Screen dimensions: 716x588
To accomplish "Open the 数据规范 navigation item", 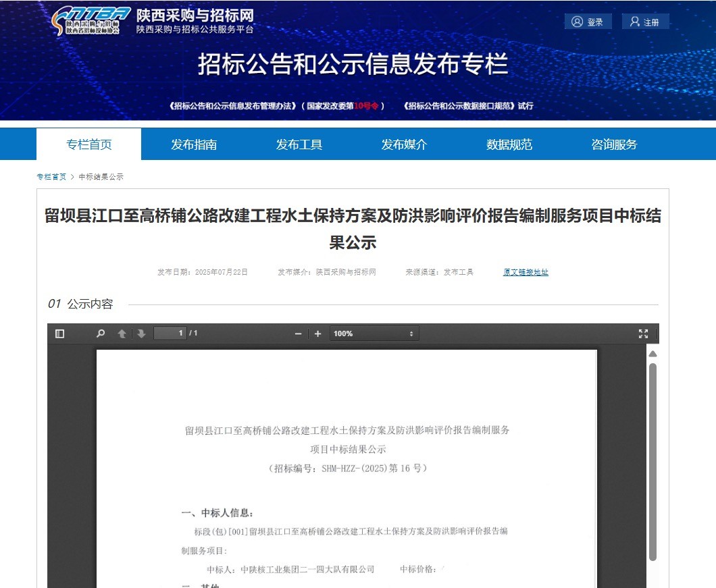I will [509, 144].
